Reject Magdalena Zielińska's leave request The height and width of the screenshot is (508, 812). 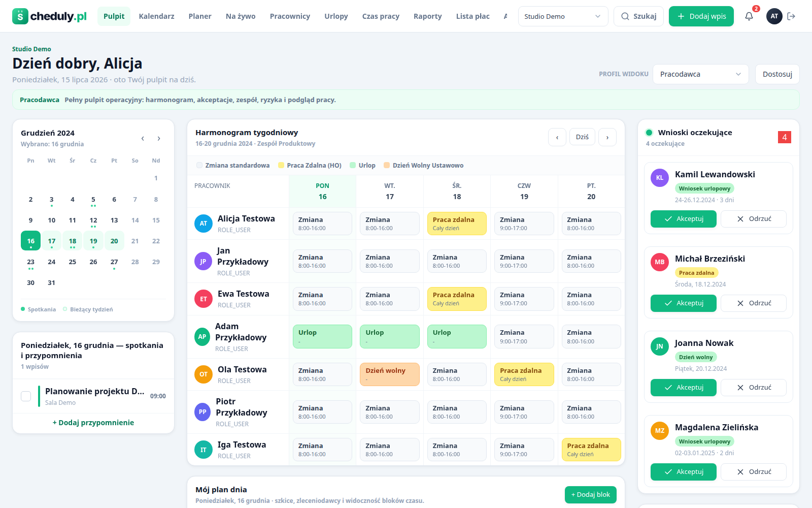click(754, 472)
